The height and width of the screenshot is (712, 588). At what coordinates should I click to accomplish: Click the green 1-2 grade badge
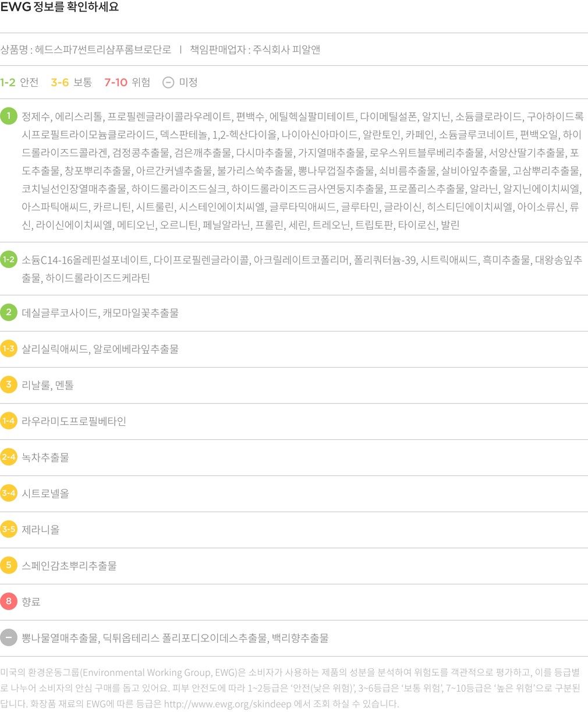[9, 259]
